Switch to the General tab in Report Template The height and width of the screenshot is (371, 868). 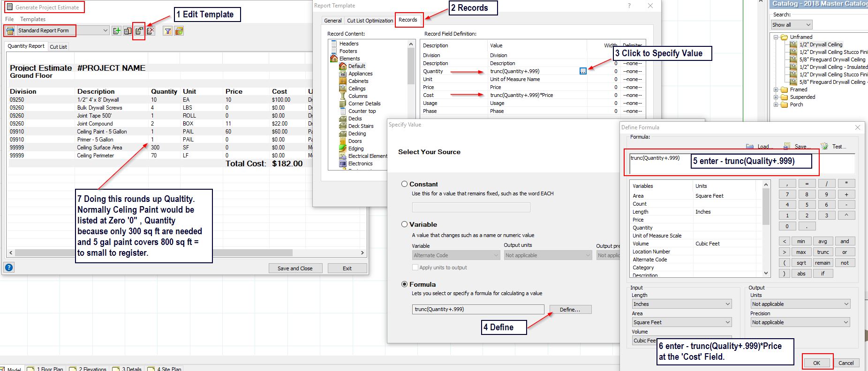pos(333,21)
